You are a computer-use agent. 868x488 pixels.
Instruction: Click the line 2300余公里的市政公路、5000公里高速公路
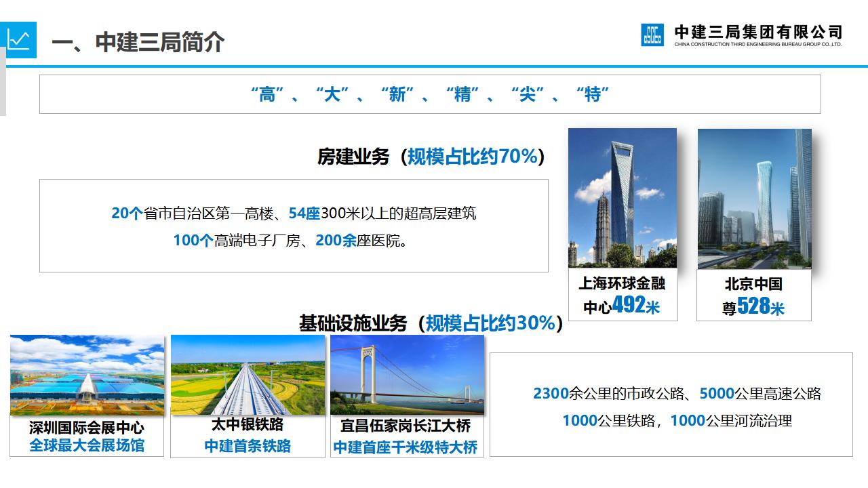[x=677, y=393]
